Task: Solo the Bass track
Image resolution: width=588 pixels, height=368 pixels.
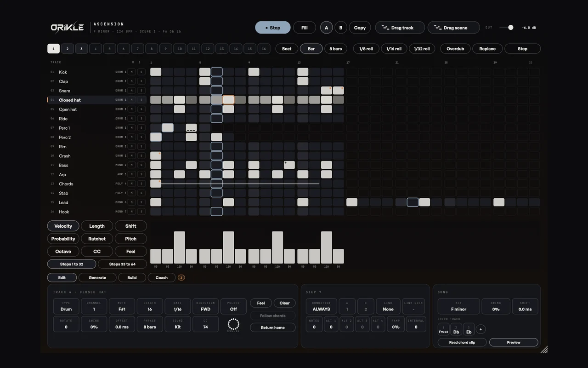Action: [141, 165]
